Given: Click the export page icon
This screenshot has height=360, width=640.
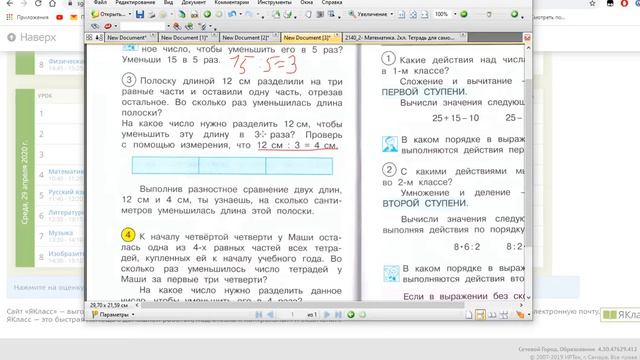Looking at the screenshot, I should click(x=276, y=15).
